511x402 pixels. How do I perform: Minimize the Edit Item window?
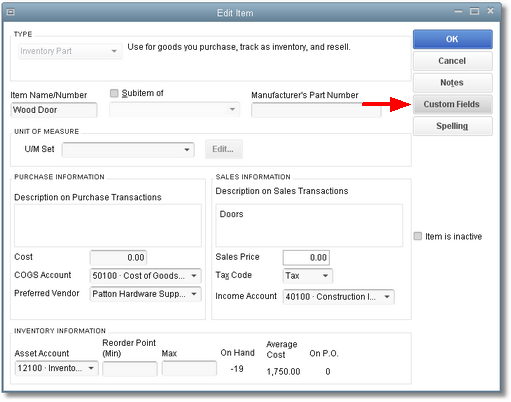click(458, 11)
